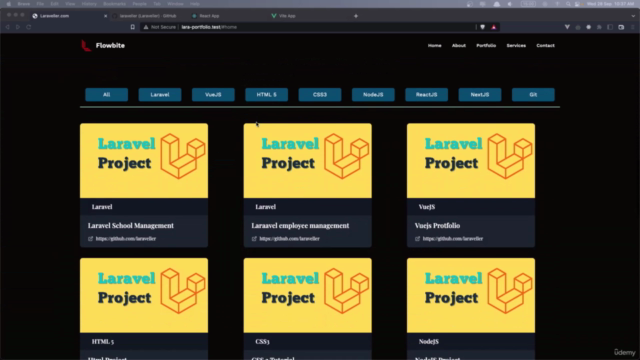Click Vuejs Protfolio title
640x360 pixels.
[437, 226]
